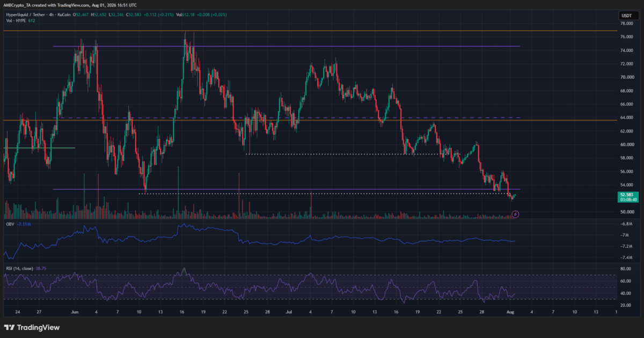Screen dimensions: 644x338
Task: Click the purple lightning event icon
Action: 515,214
